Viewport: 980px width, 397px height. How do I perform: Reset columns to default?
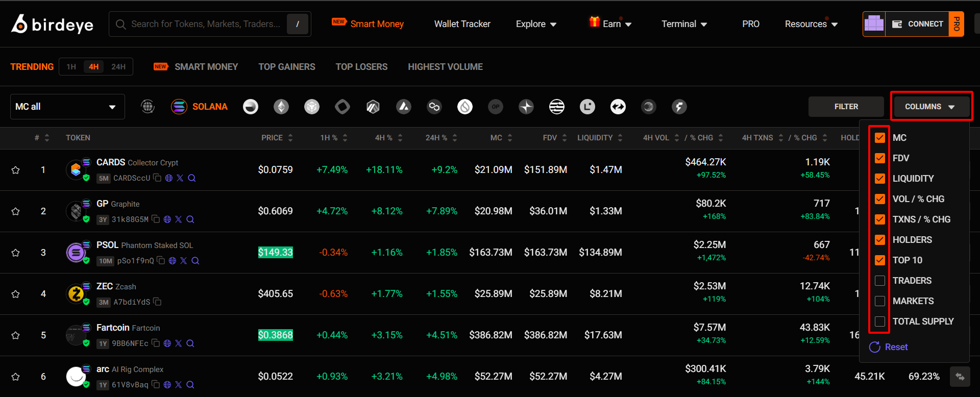(889, 347)
